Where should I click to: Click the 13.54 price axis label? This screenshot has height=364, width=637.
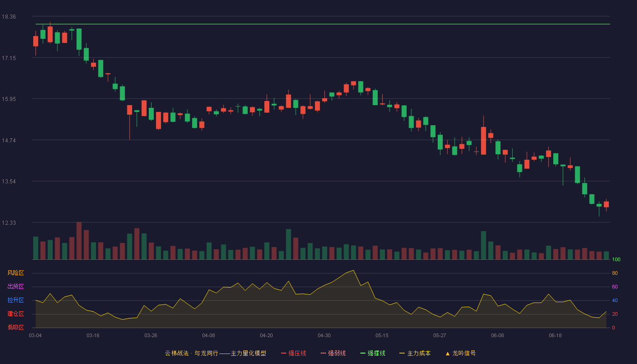point(9,181)
